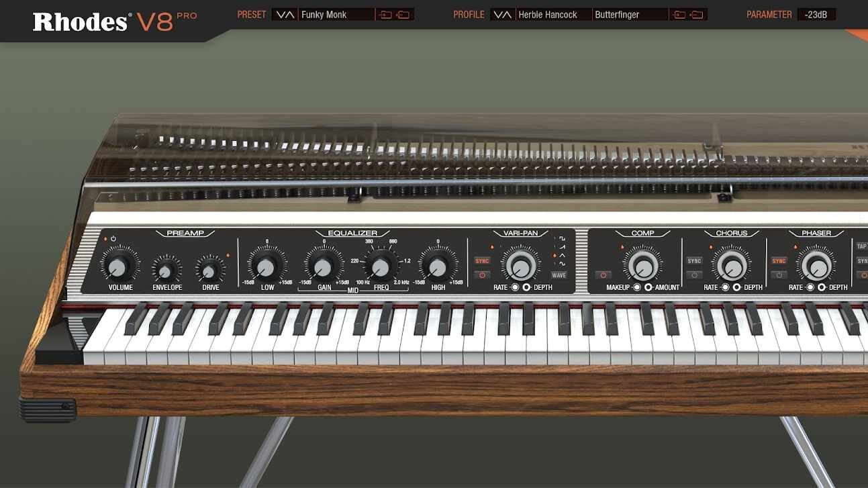Image resolution: width=868 pixels, height=488 pixels.
Task: Click the preamp VOLUME knob
Action: pos(117,267)
